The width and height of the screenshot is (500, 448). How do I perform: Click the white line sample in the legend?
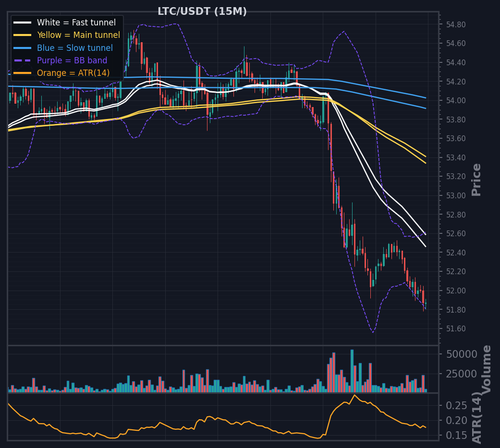[22, 22]
